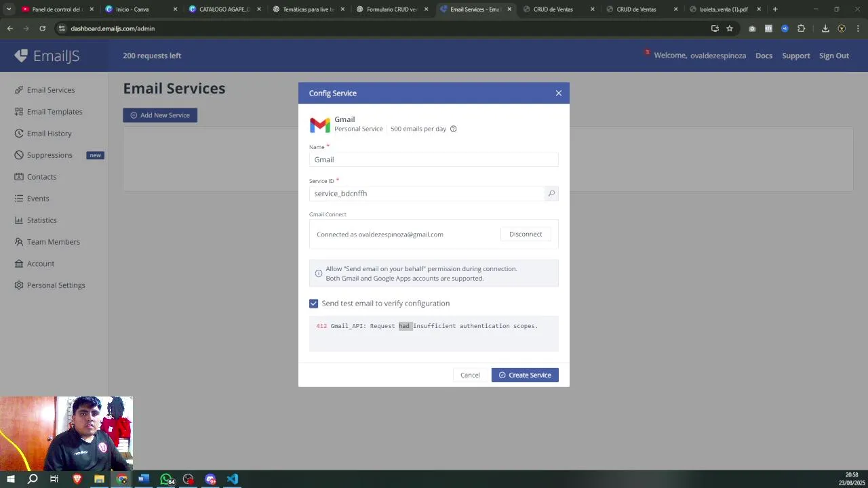Open Email Templates in the sidebar

49,112
